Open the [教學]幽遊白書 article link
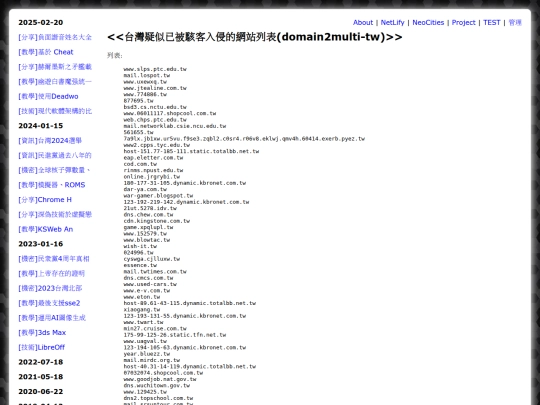540x405 pixels. tap(55, 82)
